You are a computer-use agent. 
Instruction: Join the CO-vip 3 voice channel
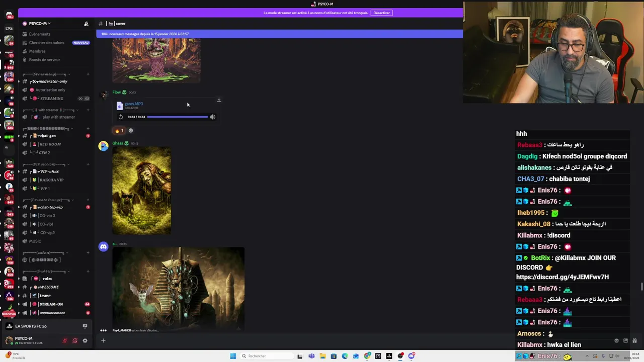[x=47, y=216]
